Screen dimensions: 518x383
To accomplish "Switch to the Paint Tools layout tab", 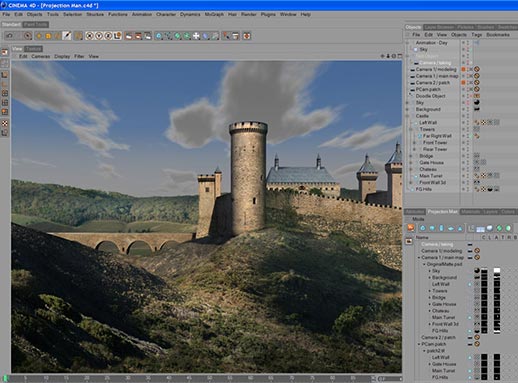I will [x=36, y=24].
